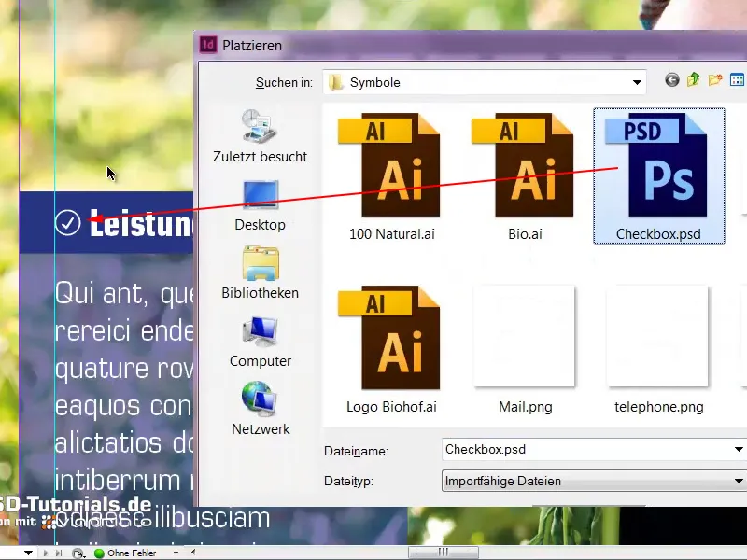Screen dimensions: 747x560
Task: Jump to Desktop in the places bar
Action: tap(261, 205)
